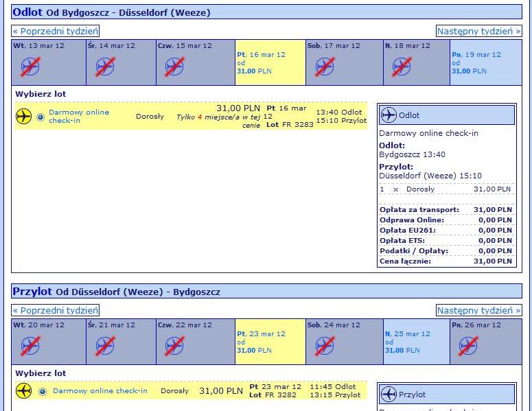The image size is (532, 411).
Task: Click 'Düsseldorf (Weeze) 15:10' arrival text
Action: [x=430, y=176]
